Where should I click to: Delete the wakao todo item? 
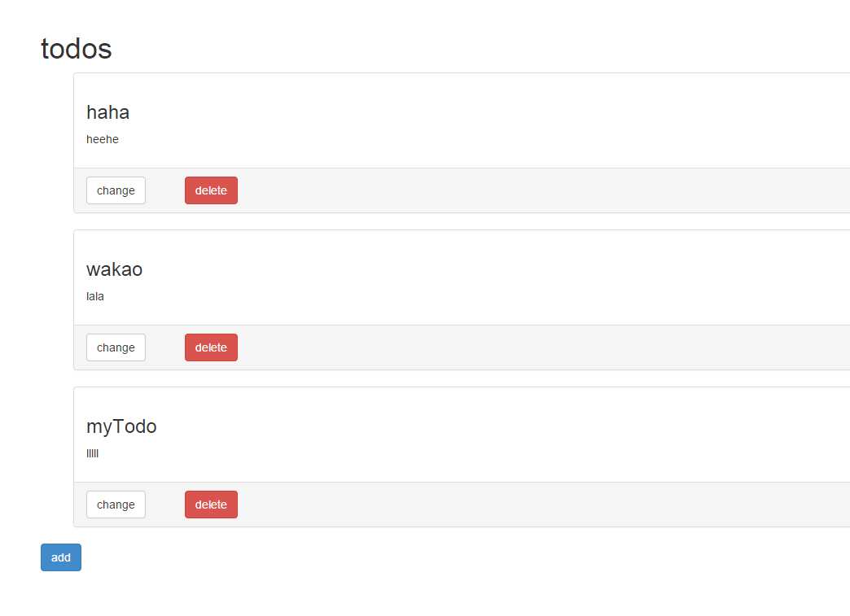211,347
